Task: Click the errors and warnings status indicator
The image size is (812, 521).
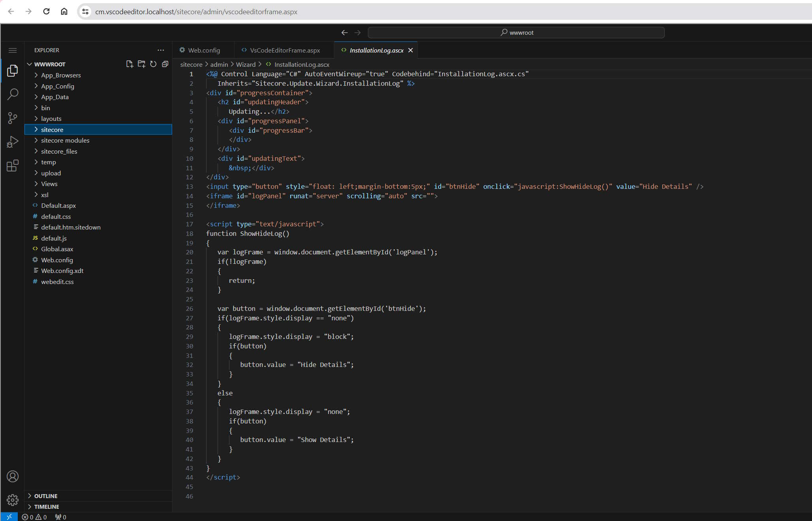Action: pos(34,517)
